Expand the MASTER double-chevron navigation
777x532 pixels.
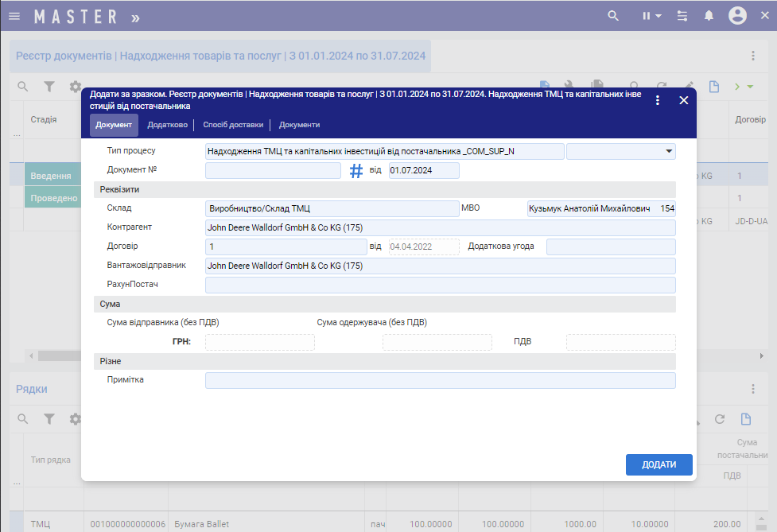click(135, 17)
